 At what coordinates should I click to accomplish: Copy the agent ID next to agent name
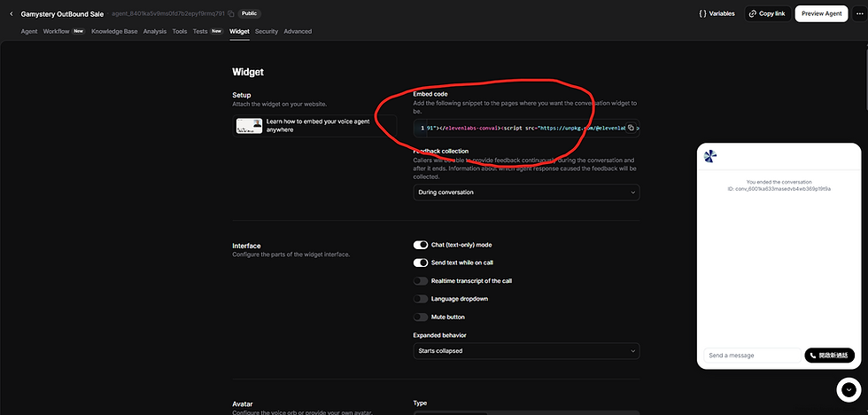[231, 14]
